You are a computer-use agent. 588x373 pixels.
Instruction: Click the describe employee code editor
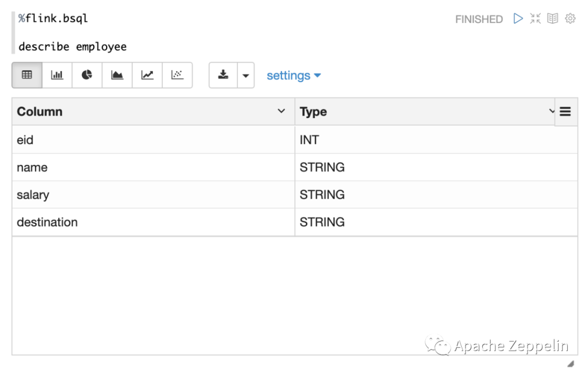click(x=72, y=47)
